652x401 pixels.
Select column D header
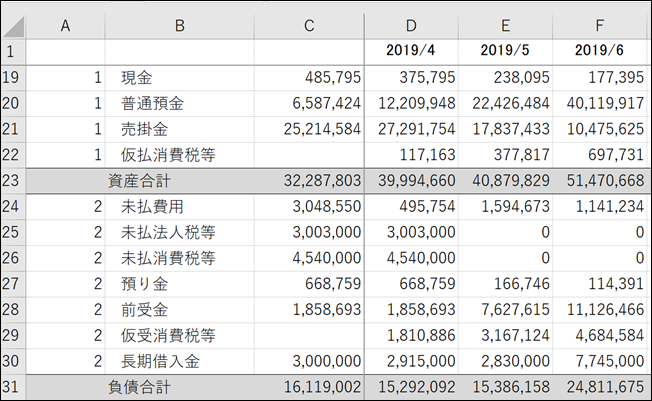(411, 26)
